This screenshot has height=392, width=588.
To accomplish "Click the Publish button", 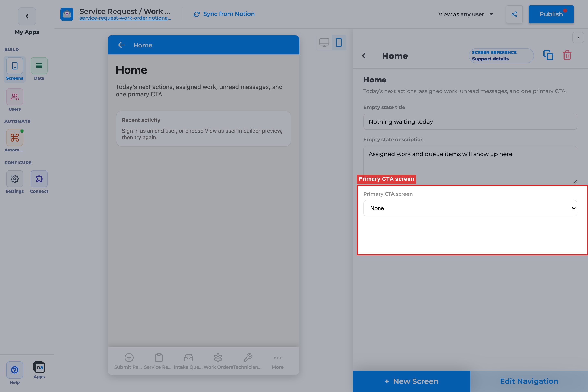I will [551, 14].
